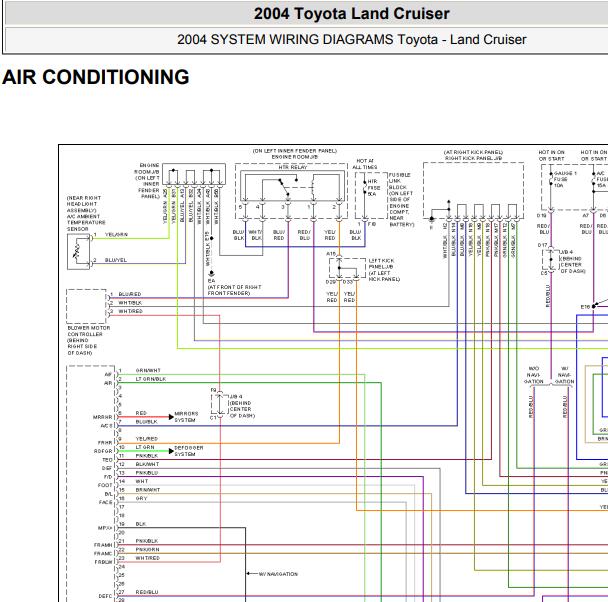Click the "PNK/BLU" wire label at pin 13
Image resolution: width=608 pixels, height=602 pixels.
(x=147, y=473)
